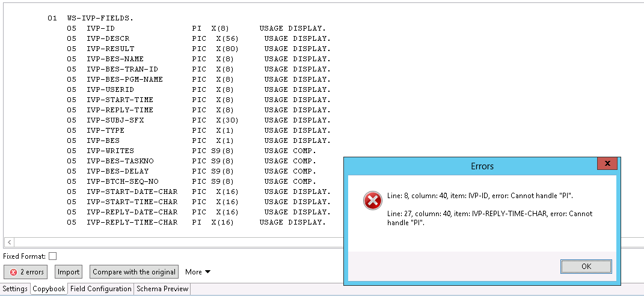Click X(56) picture of IVP-DESCR
Screen dimensions: 644x296
pos(227,38)
